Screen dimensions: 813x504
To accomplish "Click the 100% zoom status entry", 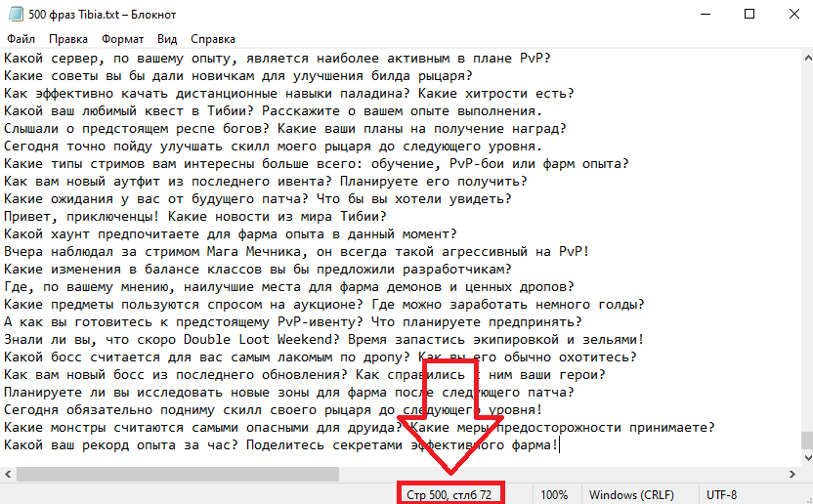I will pyautogui.click(x=554, y=495).
